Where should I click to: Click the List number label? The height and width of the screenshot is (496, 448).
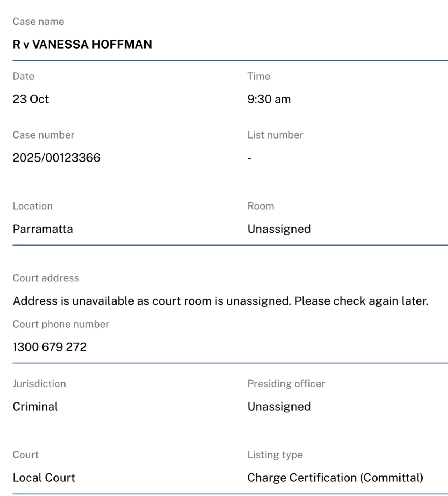pyautogui.click(x=275, y=135)
